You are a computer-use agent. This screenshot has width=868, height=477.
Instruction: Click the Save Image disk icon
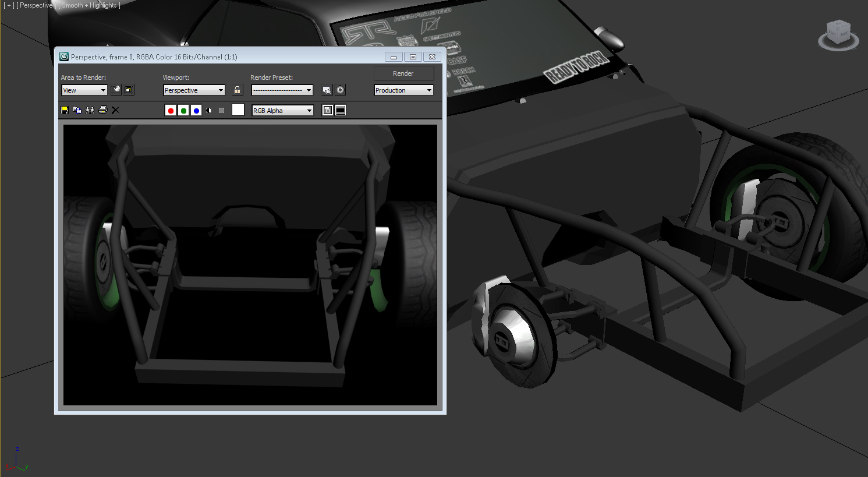click(x=65, y=110)
